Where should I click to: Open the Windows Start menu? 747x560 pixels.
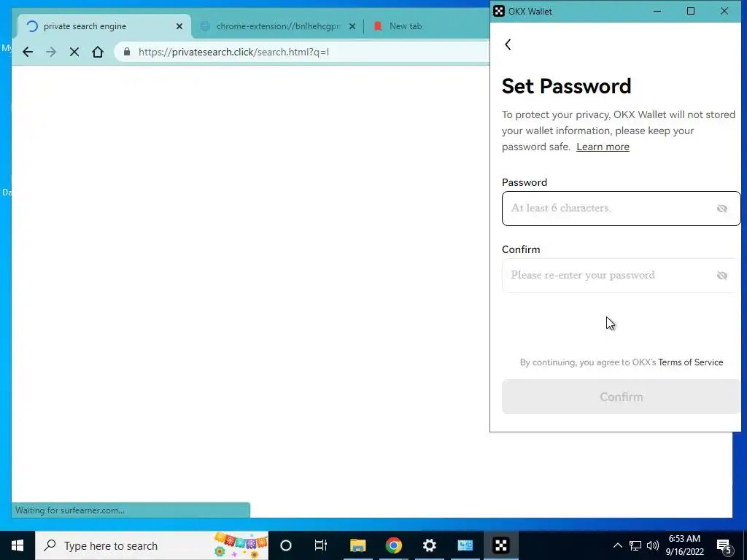[18, 545]
